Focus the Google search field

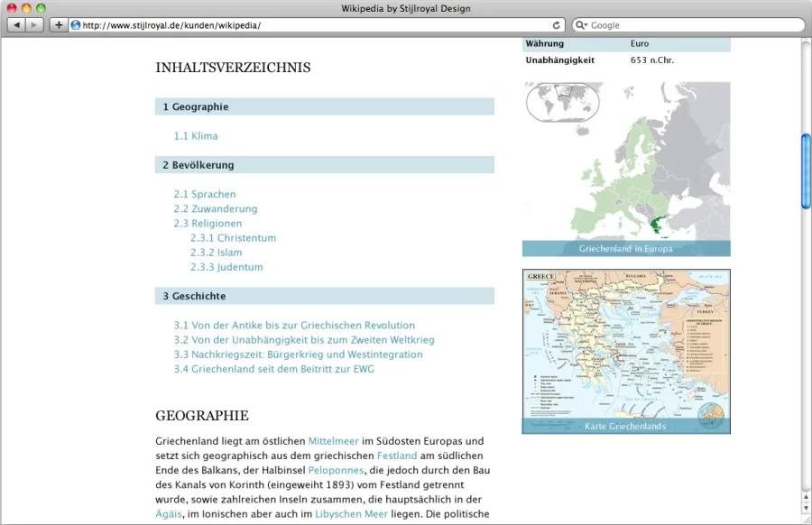[x=690, y=25]
